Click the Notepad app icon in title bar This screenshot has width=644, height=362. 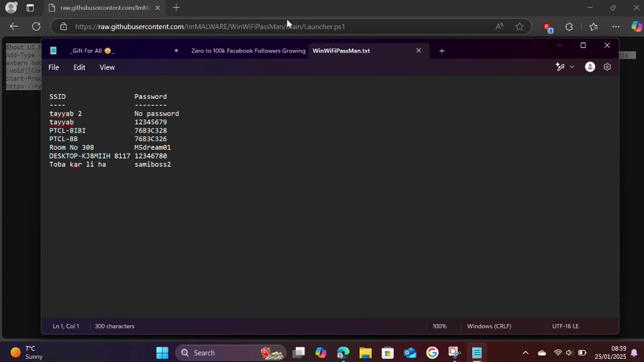coord(53,51)
